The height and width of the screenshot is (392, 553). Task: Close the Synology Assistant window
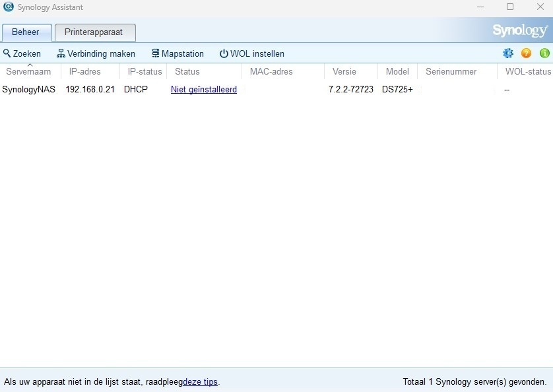pyautogui.click(x=540, y=7)
